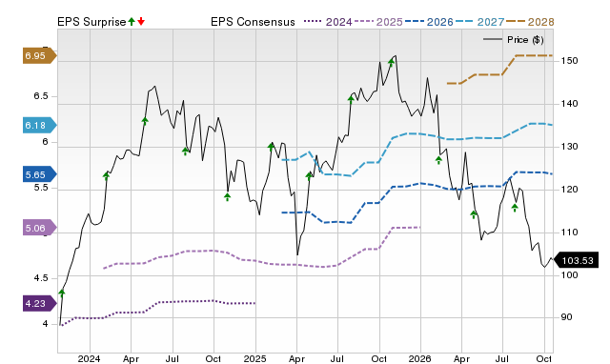
Task: Select the EPS surprise arrow just after April 2026
Action: click(x=474, y=214)
